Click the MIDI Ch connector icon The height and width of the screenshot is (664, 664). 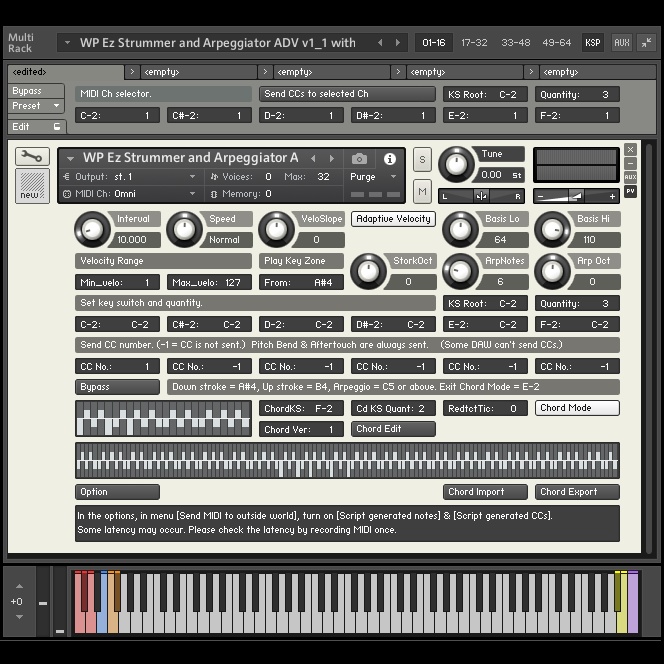pos(66,194)
